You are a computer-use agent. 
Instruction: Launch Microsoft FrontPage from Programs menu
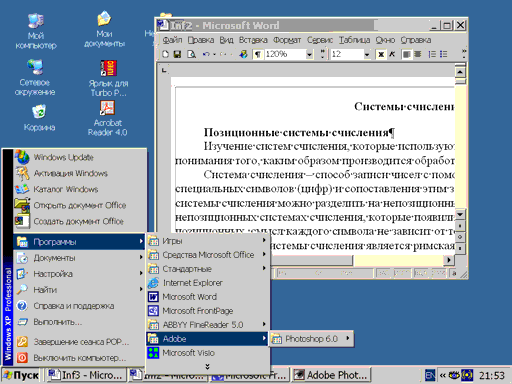click(x=207, y=311)
